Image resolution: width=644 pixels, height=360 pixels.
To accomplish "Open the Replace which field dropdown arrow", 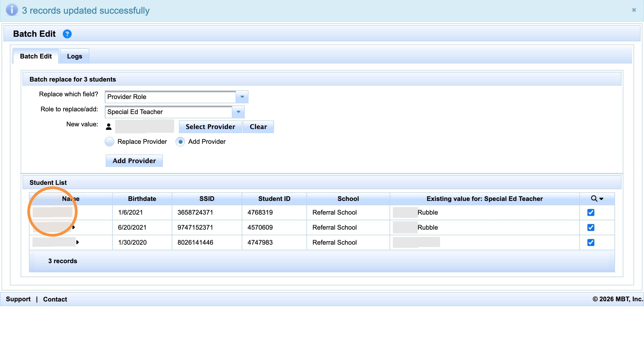I will 242,97.
